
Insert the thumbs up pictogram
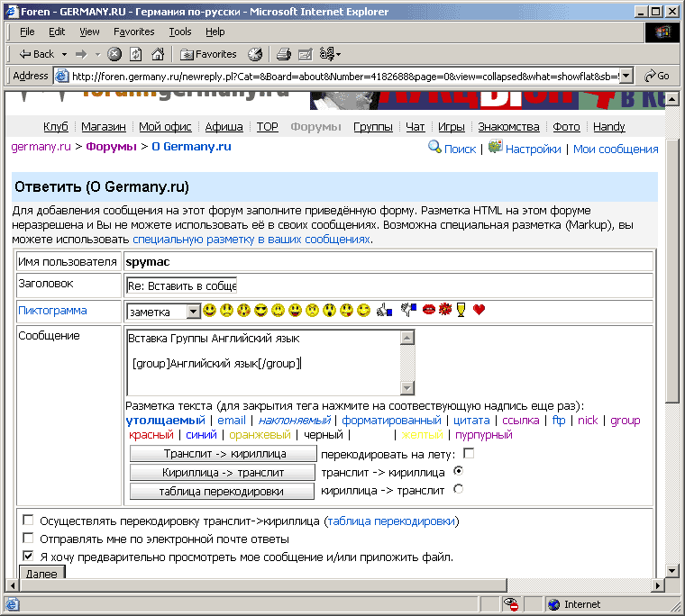[385, 311]
